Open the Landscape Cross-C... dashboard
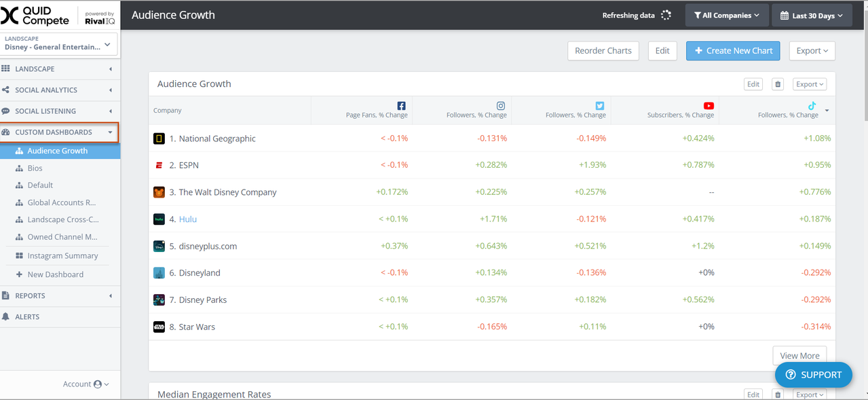 (x=63, y=219)
